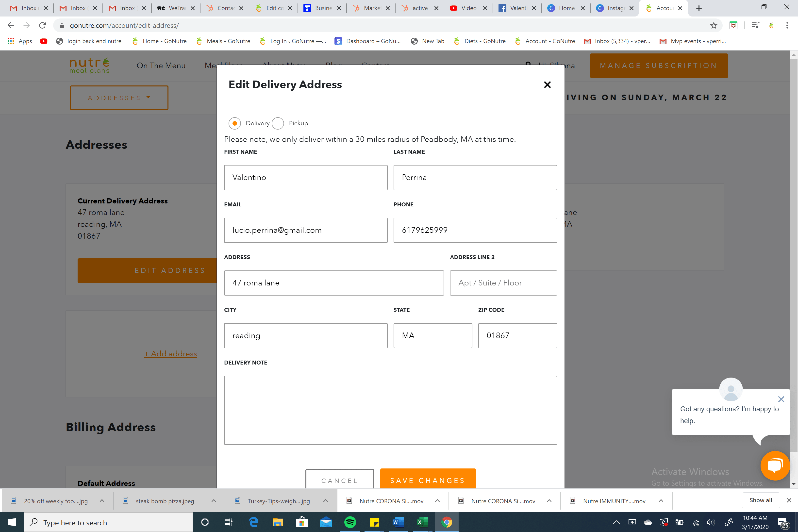Open Sticky Notes from the taskbar
Screen dimensions: 798x532
(x=374, y=522)
